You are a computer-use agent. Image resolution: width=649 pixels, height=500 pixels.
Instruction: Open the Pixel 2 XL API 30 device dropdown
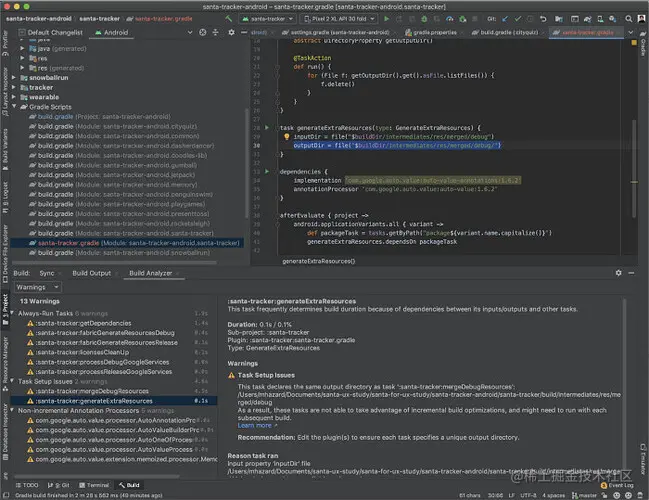click(338, 19)
